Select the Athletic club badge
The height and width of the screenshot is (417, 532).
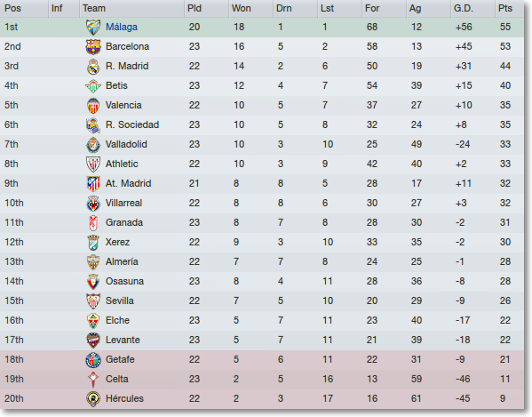tap(93, 164)
